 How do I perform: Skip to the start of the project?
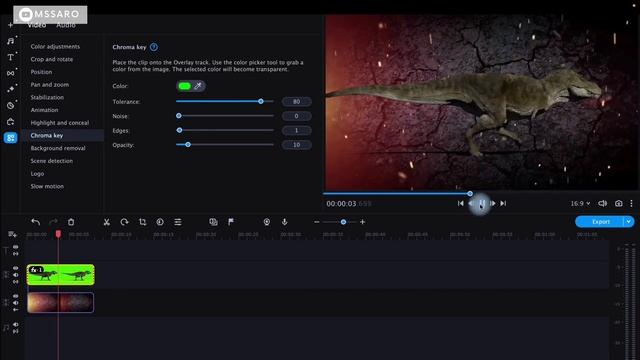[x=460, y=203]
